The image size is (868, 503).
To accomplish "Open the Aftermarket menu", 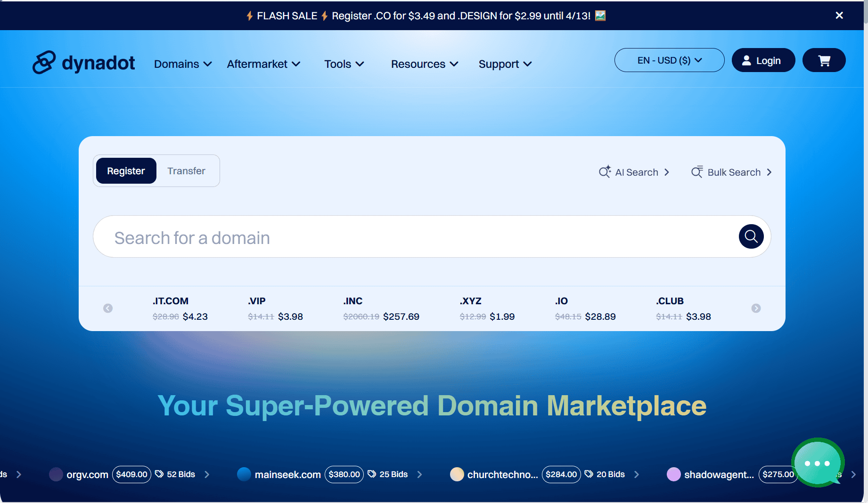I will 263,64.
